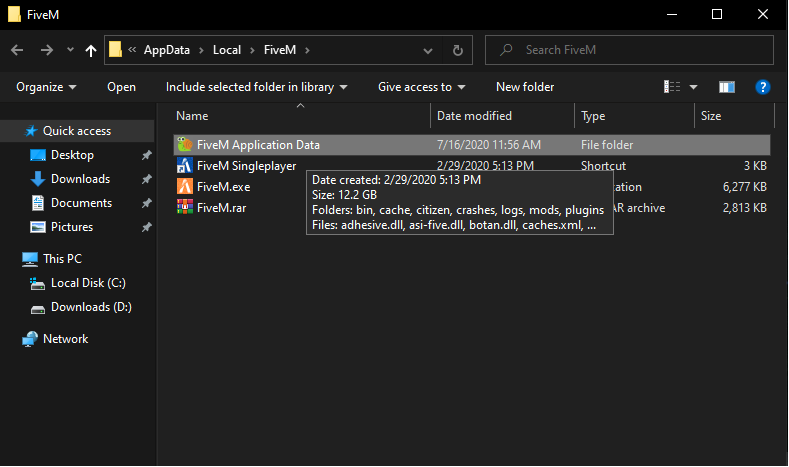The image size is (789, 467).
Task: Click the pin icon beside Downloads
Action: point(146,179)
